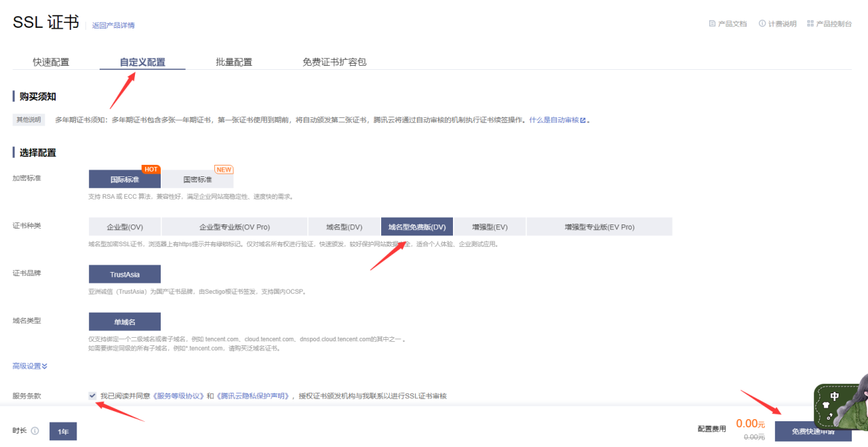Switch to the 批量配置 tab
Image resolution: width=868 pixels, height=447 pixels.
point(233,61)
